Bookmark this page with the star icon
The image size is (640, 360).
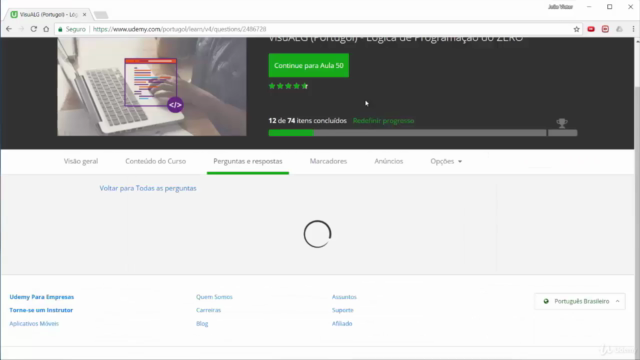point(576,29)
